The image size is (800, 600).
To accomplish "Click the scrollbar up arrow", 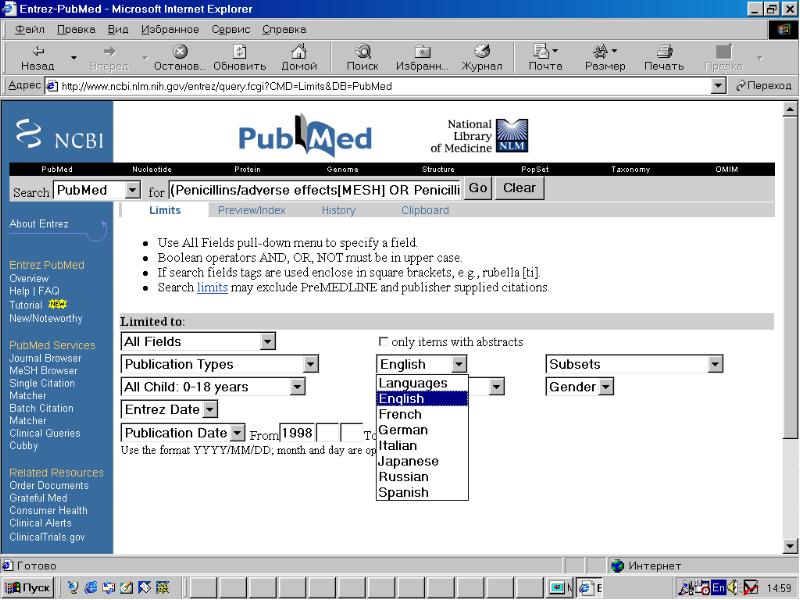I will [790, 109].
